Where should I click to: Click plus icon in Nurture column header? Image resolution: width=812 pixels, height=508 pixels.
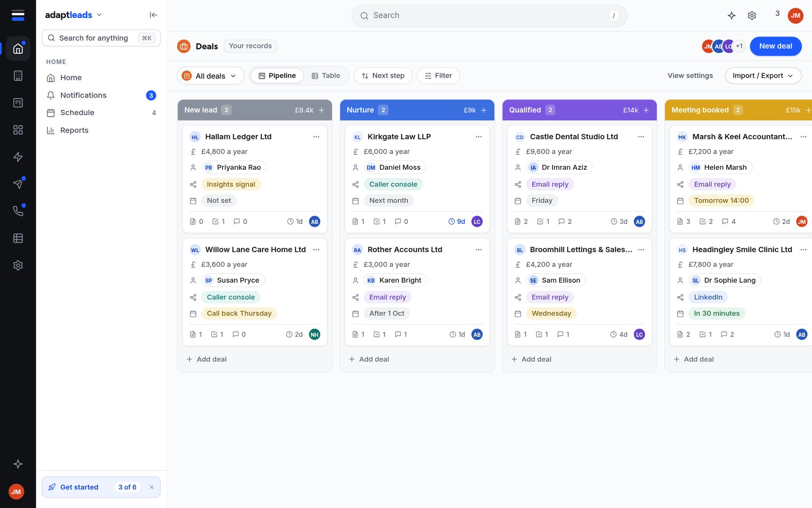tap(484, 110)
